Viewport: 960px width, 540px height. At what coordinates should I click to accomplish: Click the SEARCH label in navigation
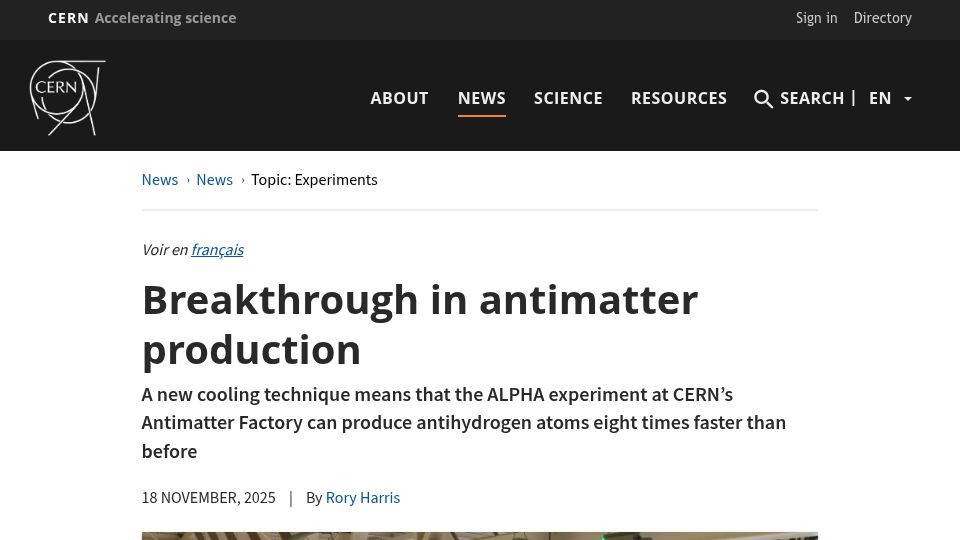812,99
